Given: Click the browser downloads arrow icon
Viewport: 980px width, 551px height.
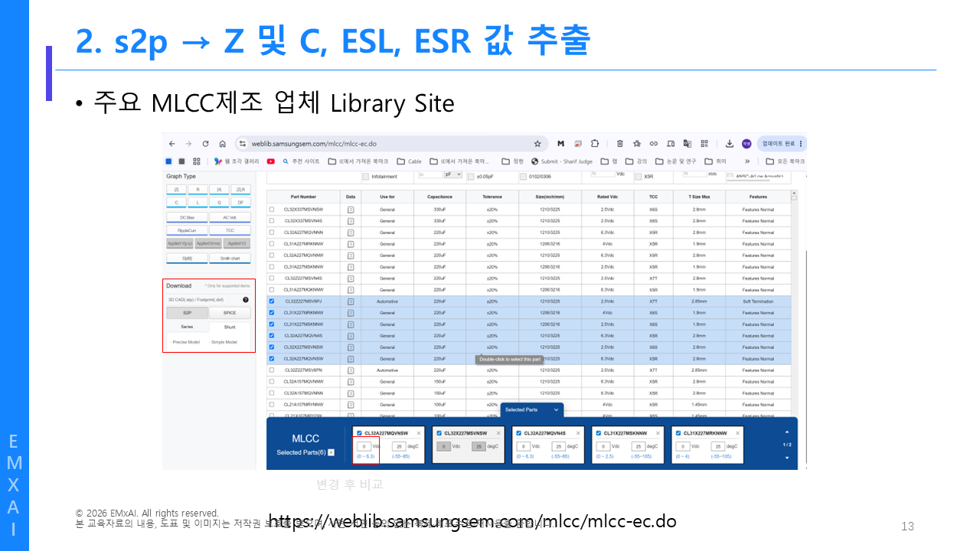Looking at the screenshot, I should (730, 144).
